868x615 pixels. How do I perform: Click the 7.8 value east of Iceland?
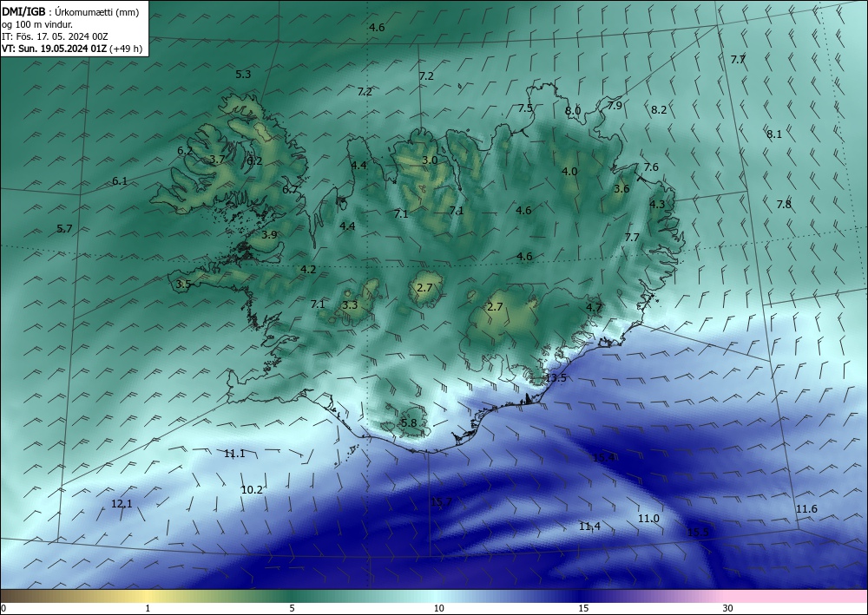(784, 205)
